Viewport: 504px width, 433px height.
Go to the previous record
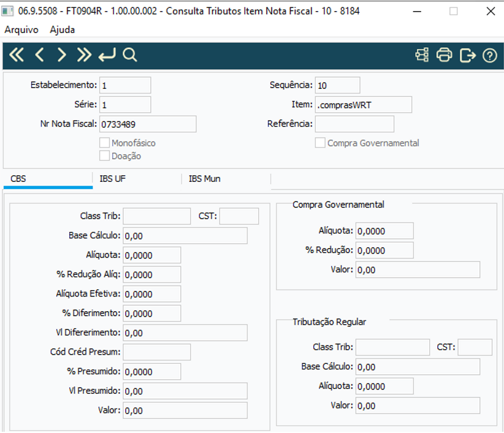tap(39, 55)
